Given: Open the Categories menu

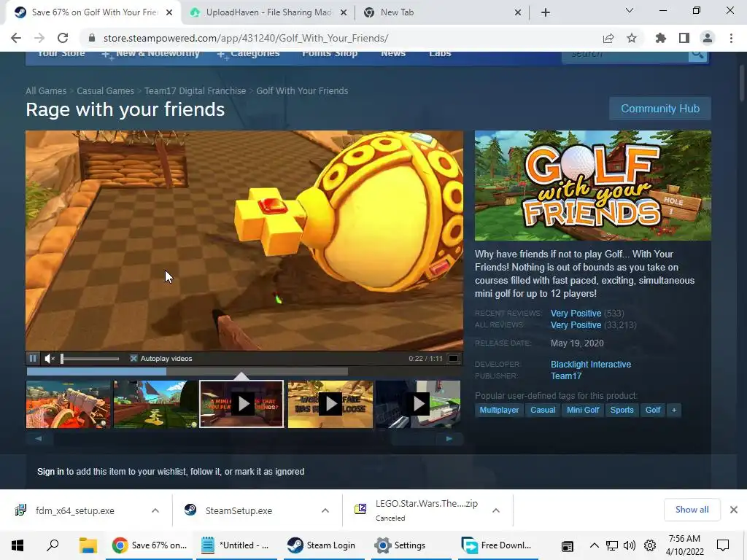Looking at the screenshot, I should [255, 54].
